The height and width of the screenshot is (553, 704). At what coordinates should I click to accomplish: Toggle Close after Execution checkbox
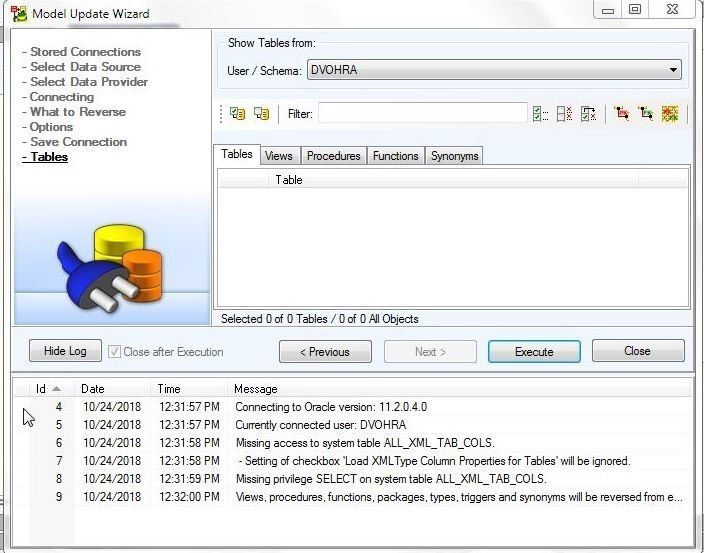point(114,351)
